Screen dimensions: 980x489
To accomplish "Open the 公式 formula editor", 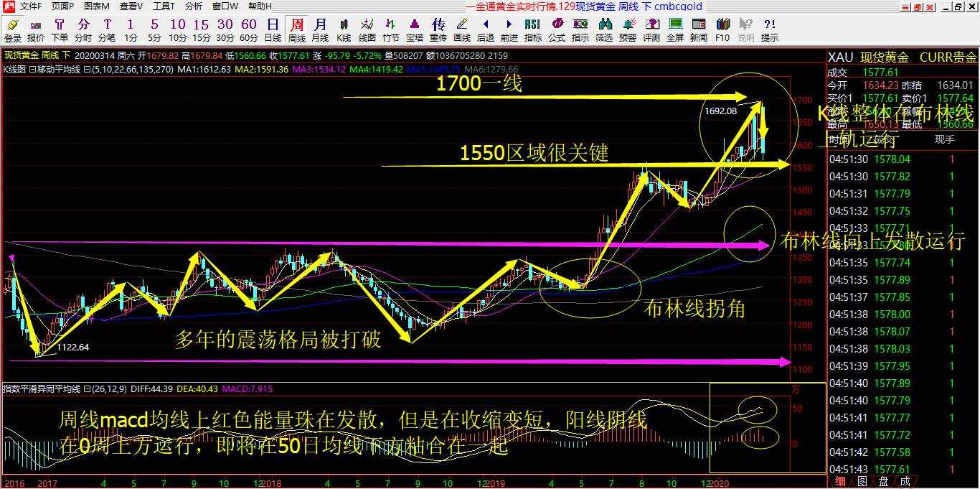I will pyautogui.click(x=557, y=30).
